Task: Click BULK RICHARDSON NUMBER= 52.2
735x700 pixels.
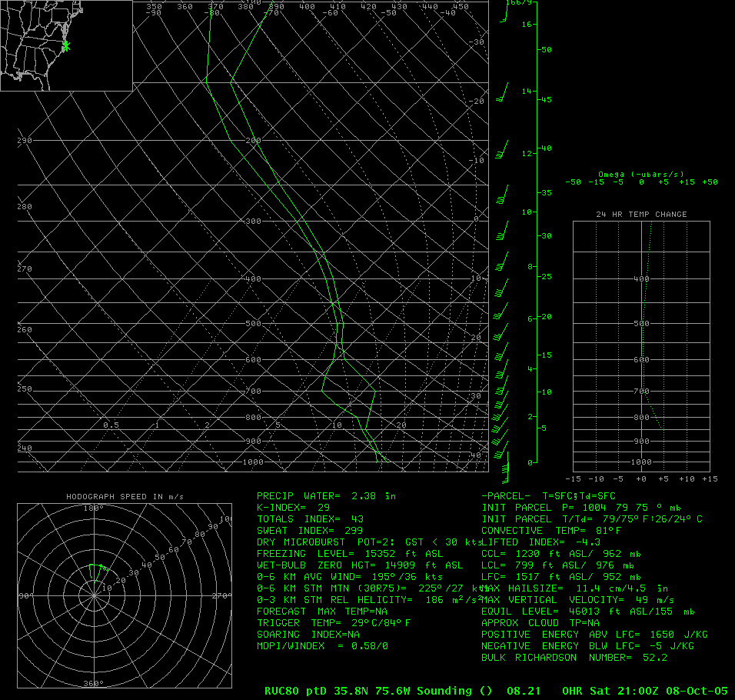Action: [574, 658]
